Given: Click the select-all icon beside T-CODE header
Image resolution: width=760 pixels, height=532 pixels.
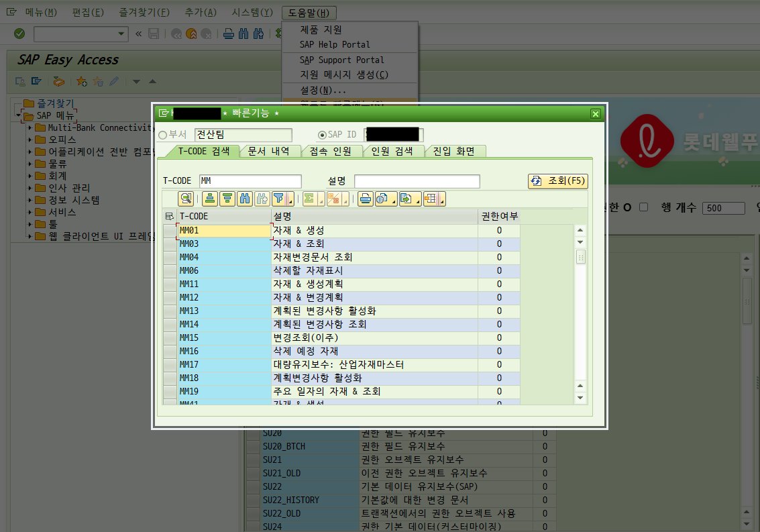Looking at the screenshot, I should (x=169, y=216).
